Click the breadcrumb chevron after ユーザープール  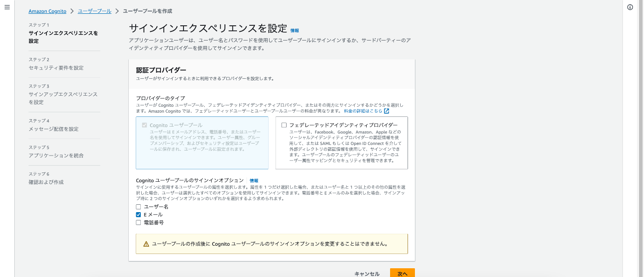117,11
